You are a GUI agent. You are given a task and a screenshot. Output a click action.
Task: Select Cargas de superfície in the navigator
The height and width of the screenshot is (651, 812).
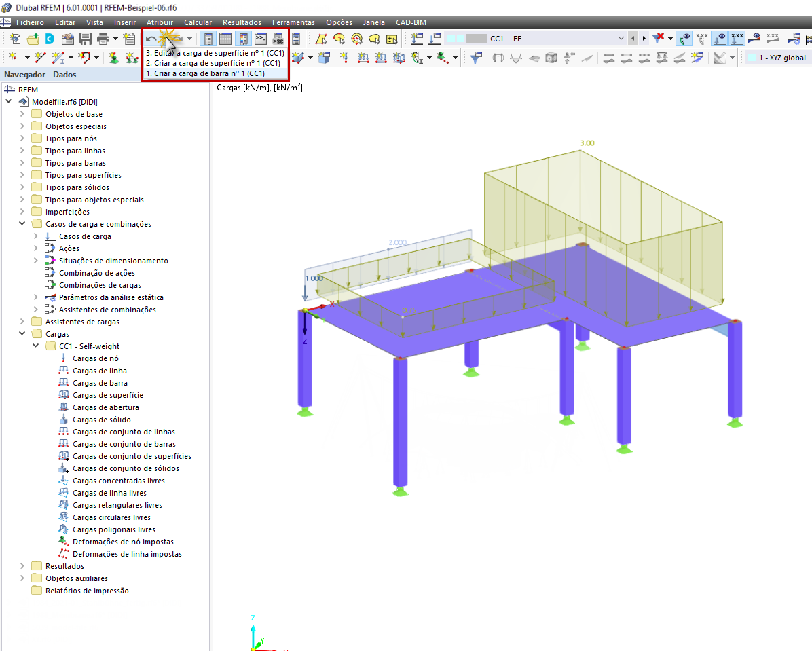click(x=108, y=395)
